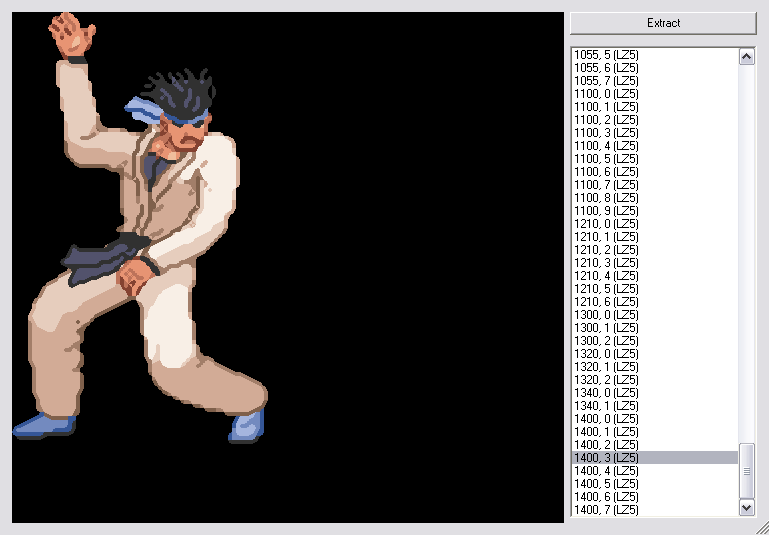Select sprite 1100, 9 (LZ5)

pyautogui.click(x=606, y=210)
